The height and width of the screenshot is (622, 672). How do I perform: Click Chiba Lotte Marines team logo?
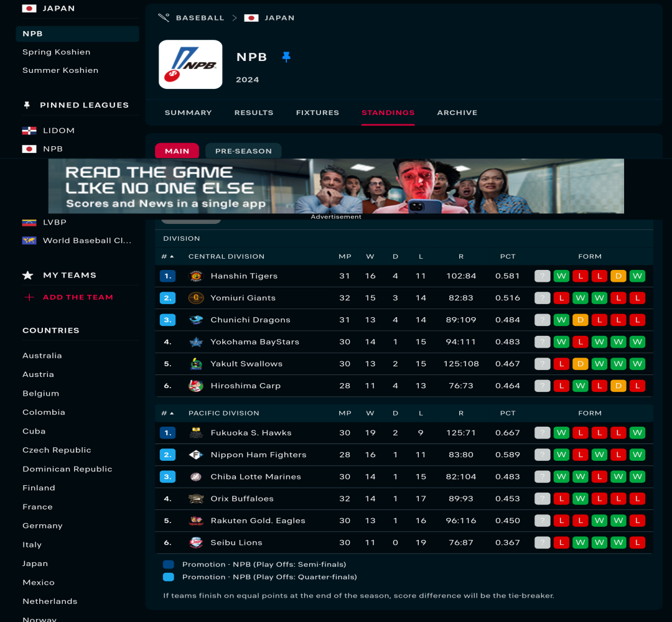[x=196, y=477]
